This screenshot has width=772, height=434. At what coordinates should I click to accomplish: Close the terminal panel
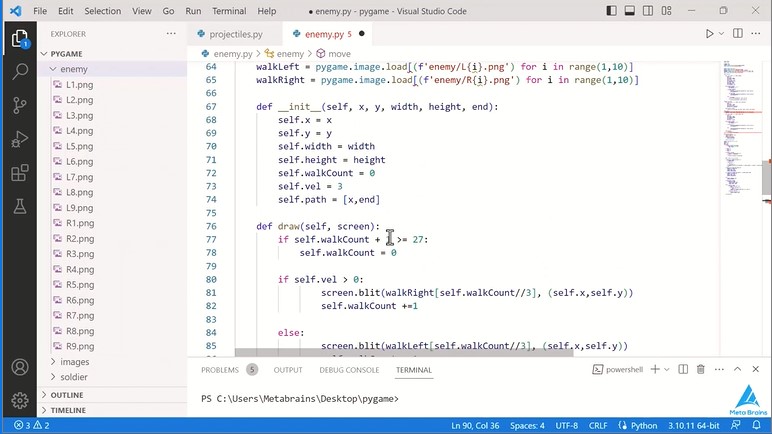[756, 369]
